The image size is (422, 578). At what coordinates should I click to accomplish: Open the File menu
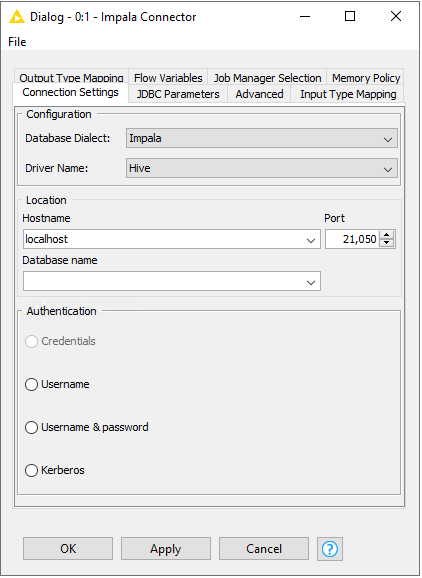[x=17, y=42]
